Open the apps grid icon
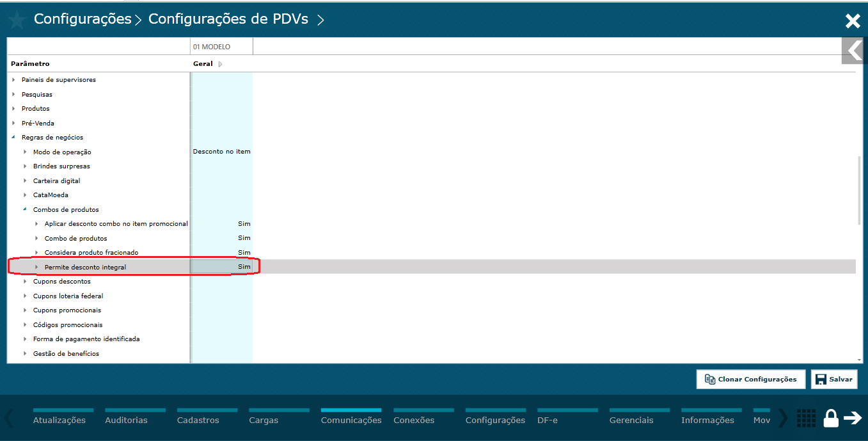Viewport: 868px width, 441px height. pos(806,418)
